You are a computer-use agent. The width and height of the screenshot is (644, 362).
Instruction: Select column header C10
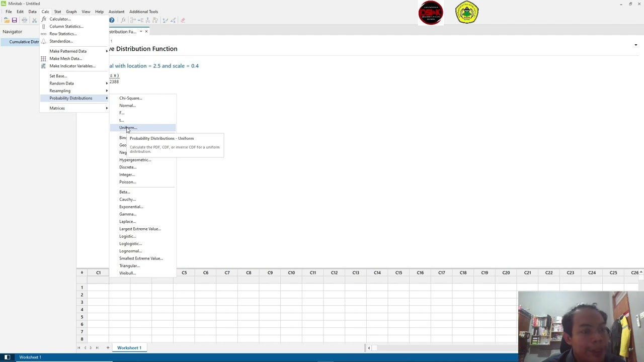click(291, 273)
